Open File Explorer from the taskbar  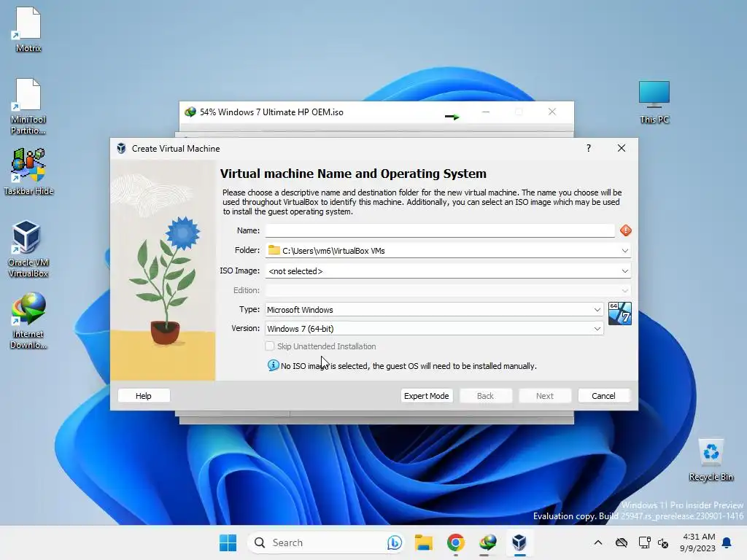tap(424, 542)
